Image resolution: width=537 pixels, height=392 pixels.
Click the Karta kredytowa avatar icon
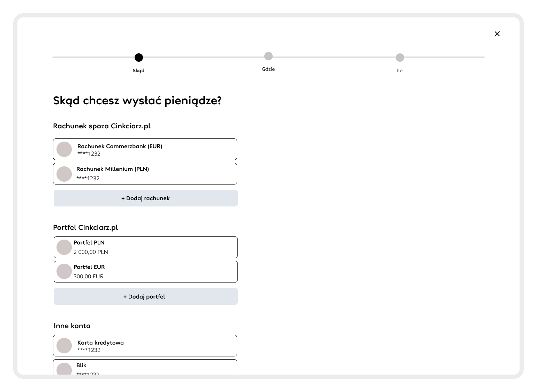coord(64,346)
